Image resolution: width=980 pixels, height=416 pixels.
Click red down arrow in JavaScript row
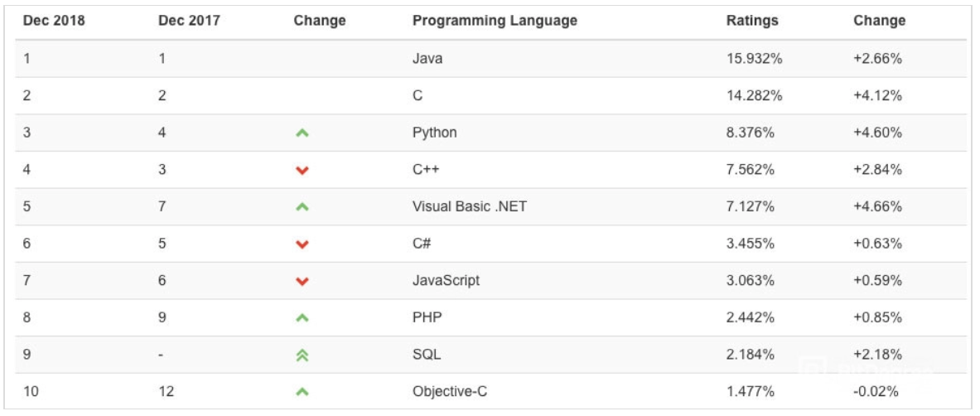coord(302,282)
